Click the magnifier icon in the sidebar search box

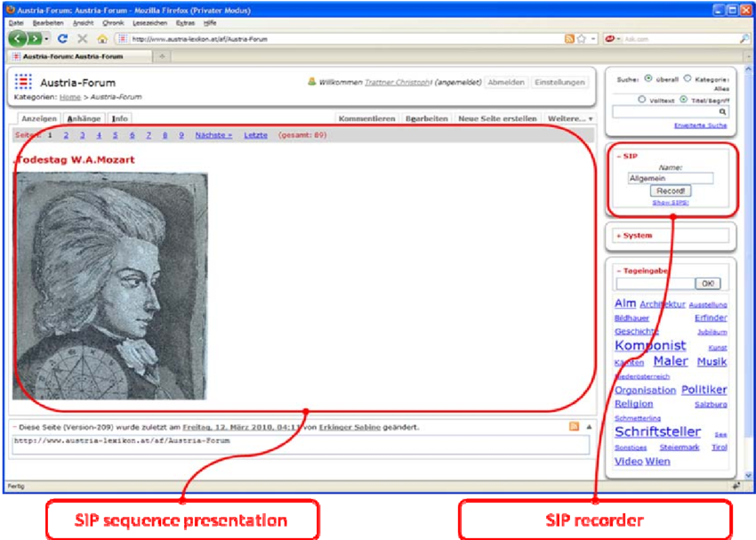(722, 112)
